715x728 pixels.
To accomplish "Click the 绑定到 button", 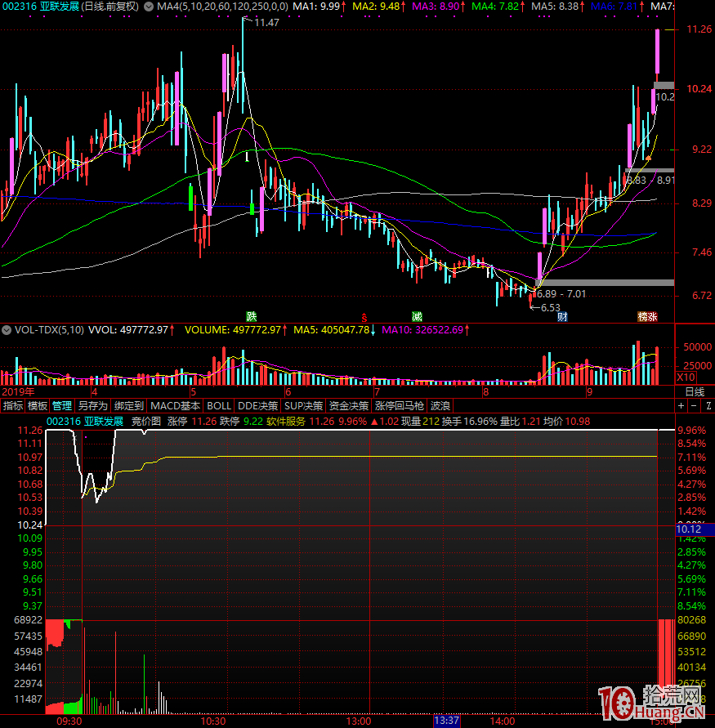I will tap(129, 406).
